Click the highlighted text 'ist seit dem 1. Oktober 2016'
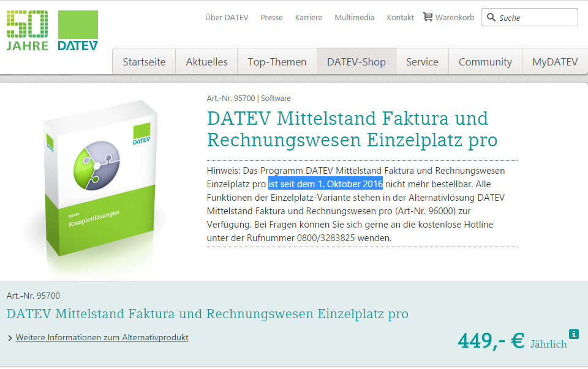Viewport: 588px width, 369px height. (x=325, y=184)
